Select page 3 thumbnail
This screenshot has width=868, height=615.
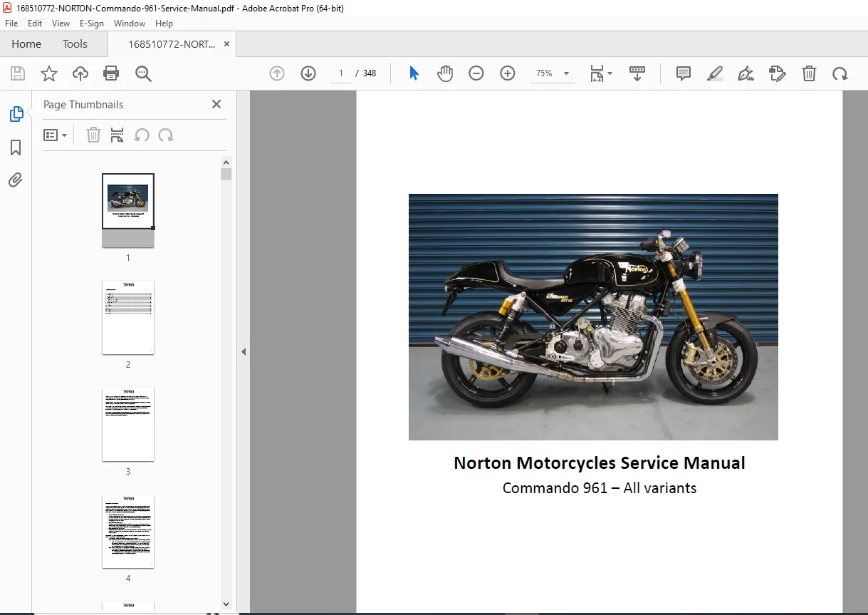(128, 424)
